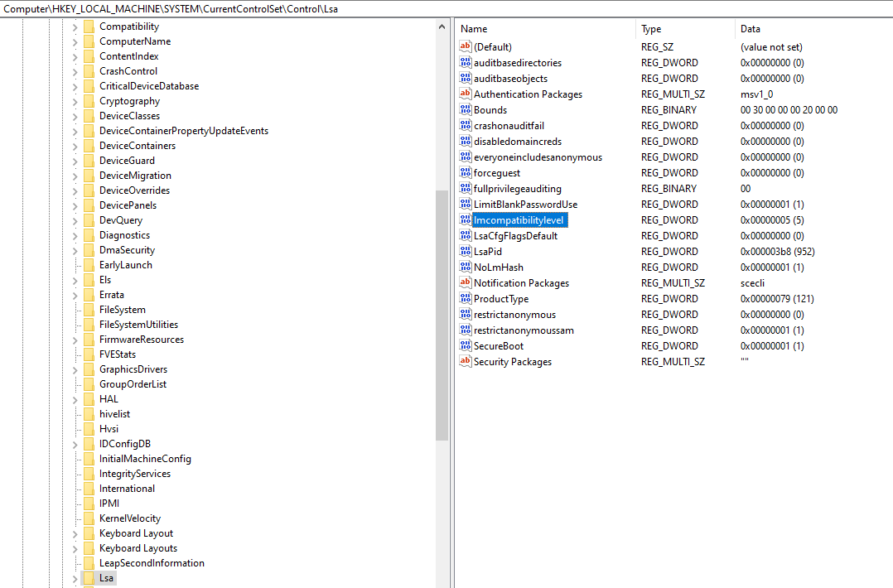
Task: Click the string icon beside Authentication Packages
Action: click(x=465, y=94)
